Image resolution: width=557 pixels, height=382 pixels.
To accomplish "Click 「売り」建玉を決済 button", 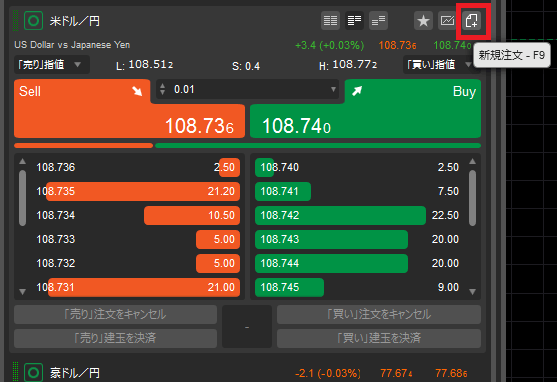I will (x=115, y=338).
